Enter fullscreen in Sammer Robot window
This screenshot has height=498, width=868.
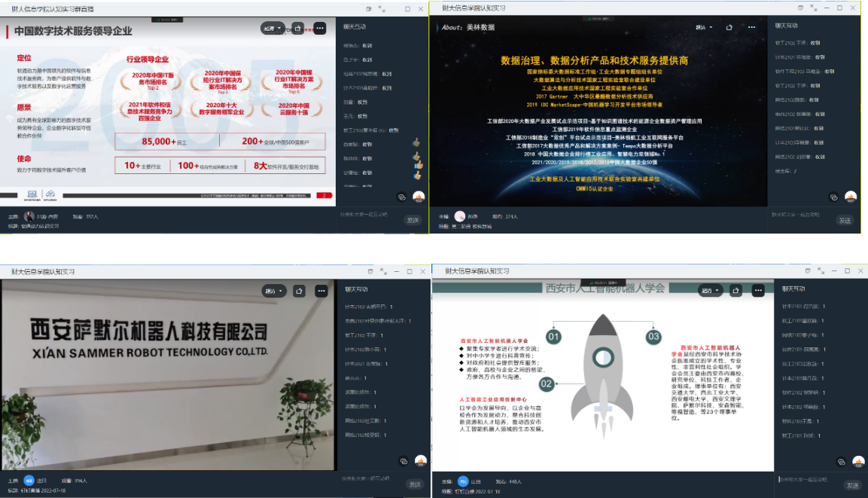pyautogui.click(x=384, y=271)
